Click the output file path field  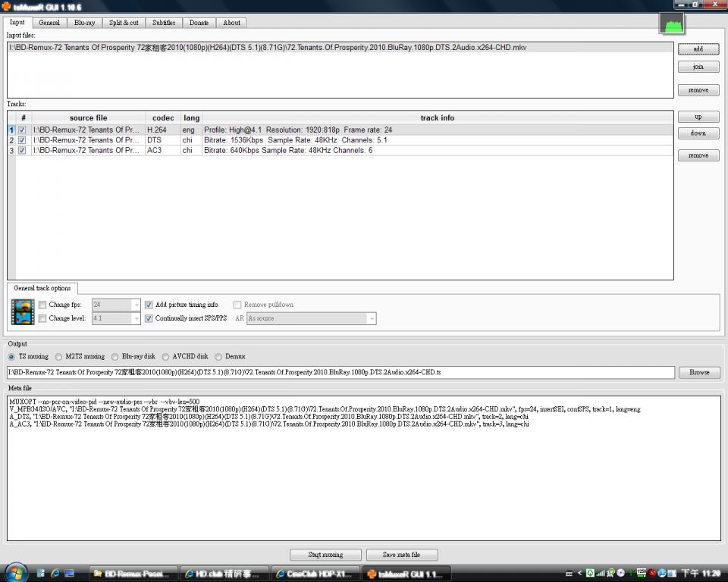pyautogui.click(x=340, y=372)
